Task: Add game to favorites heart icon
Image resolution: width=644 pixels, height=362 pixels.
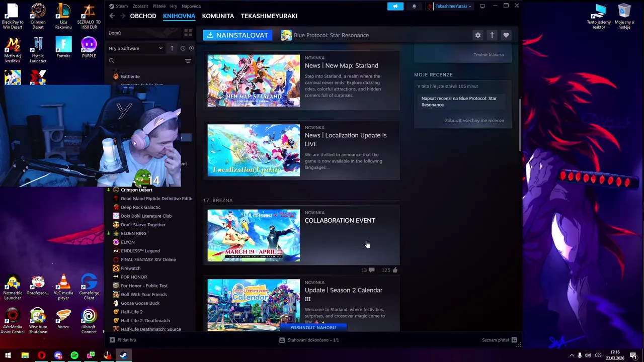Action: (506, 35)
